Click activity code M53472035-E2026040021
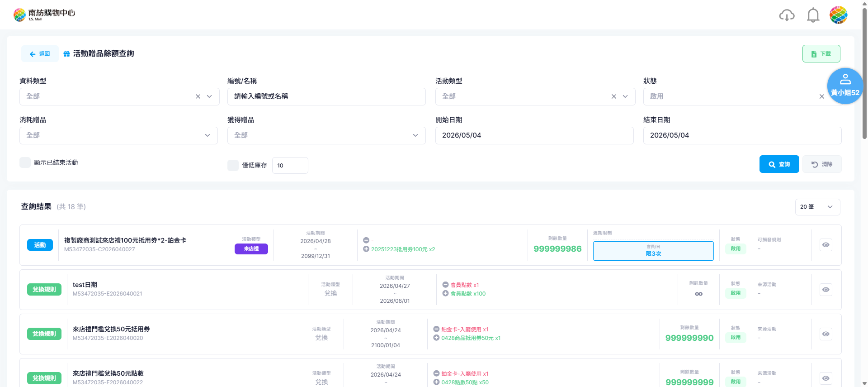Screen dimensions: 868x387 tap(108, 294)
